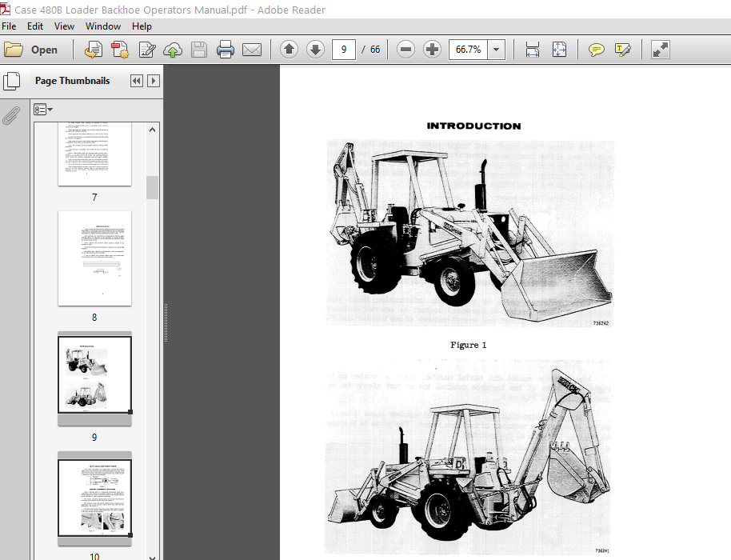Select the page 8 thumbnail
The width and height of the screenshot is (731, 560).
point(94,258)
